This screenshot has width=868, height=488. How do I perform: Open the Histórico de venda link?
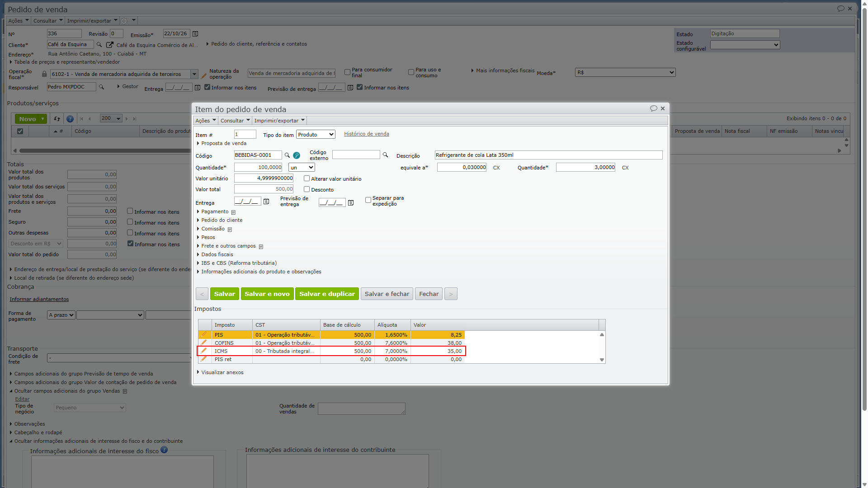(x=367, y=134)
